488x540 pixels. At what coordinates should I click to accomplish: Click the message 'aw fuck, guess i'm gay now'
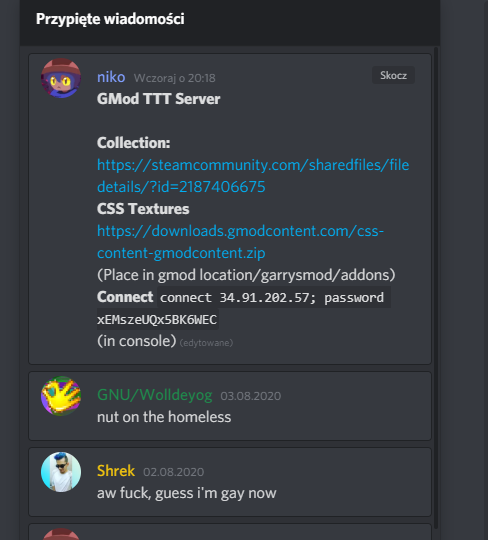(x=187, y=493)
